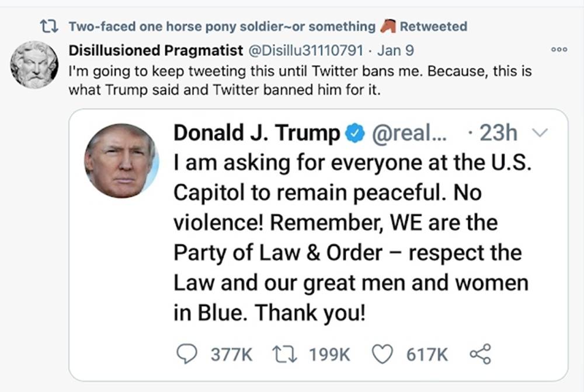
Task: Expand the embedded tweet chevron dropdown
Action: (541, 134)
